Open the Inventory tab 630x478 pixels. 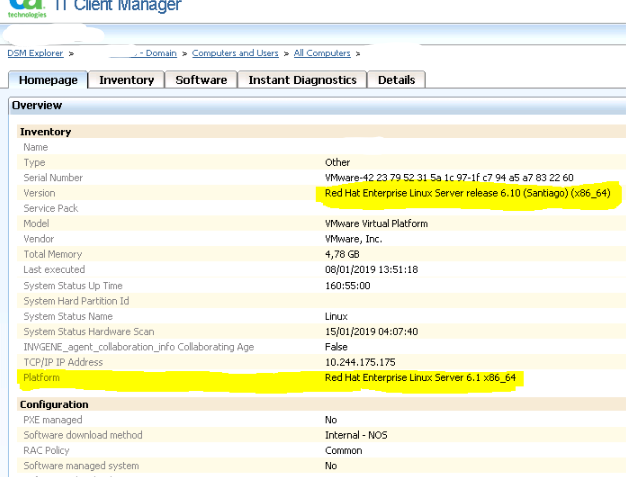(x=126, y=80)
